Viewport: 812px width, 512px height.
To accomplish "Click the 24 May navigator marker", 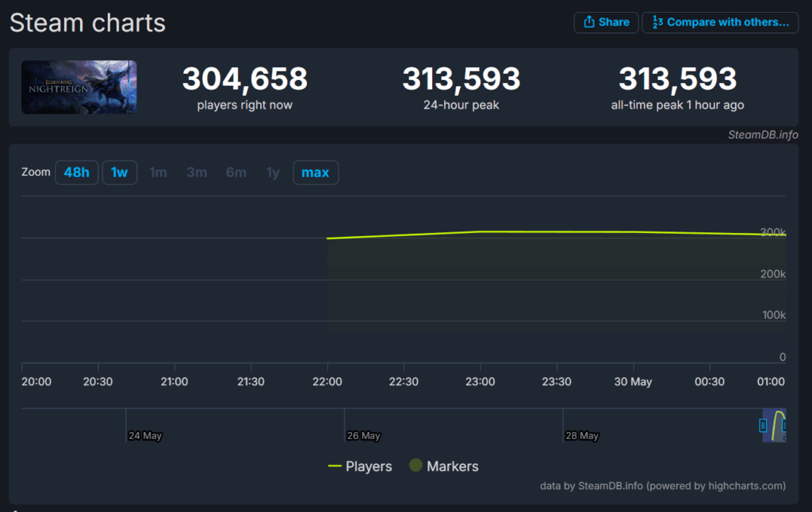I will (x=145, y=435).
